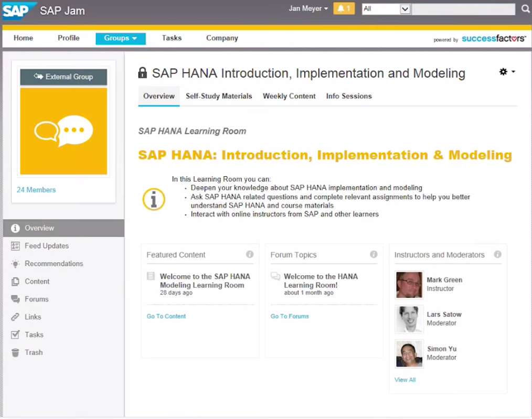View the 24 Members list
The image size is (532, 419).
point(36,190)
